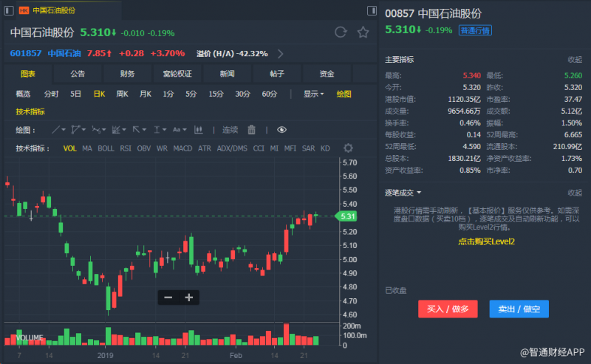
Task: Click the 5.31 current price marker
Action: coord(348,216)
